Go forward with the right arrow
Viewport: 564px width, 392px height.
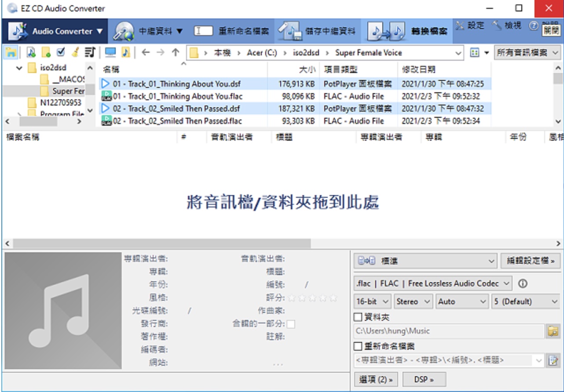click(161, 53)
